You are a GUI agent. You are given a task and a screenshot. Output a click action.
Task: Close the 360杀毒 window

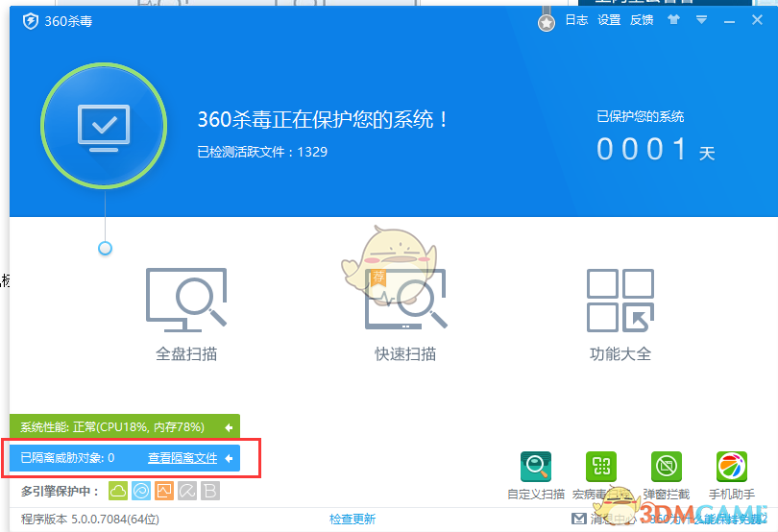coord(757,20)
